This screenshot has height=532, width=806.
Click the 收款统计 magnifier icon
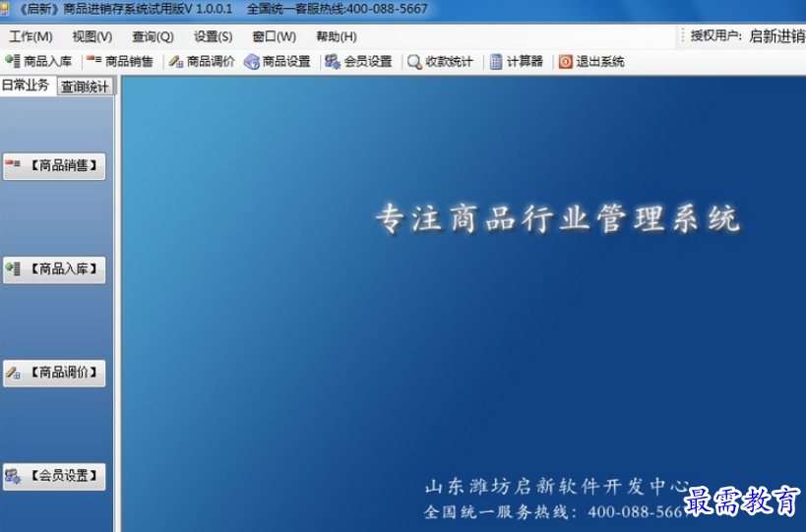(x=415, y=62)
